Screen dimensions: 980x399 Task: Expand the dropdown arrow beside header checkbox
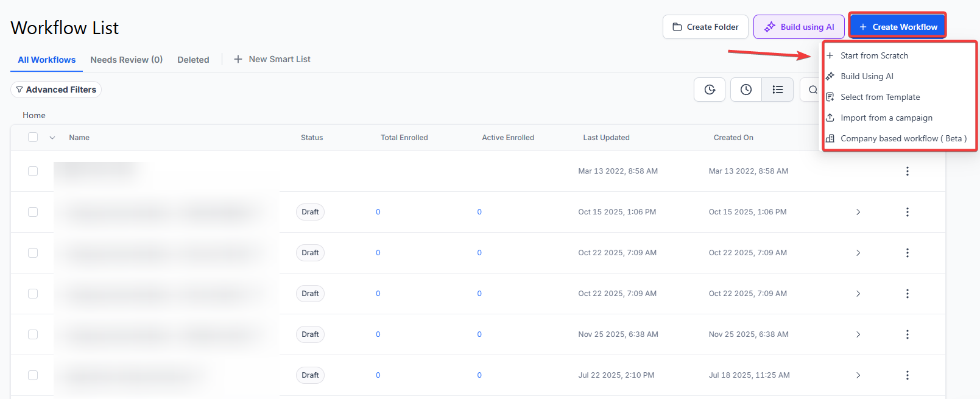point(52,138)
